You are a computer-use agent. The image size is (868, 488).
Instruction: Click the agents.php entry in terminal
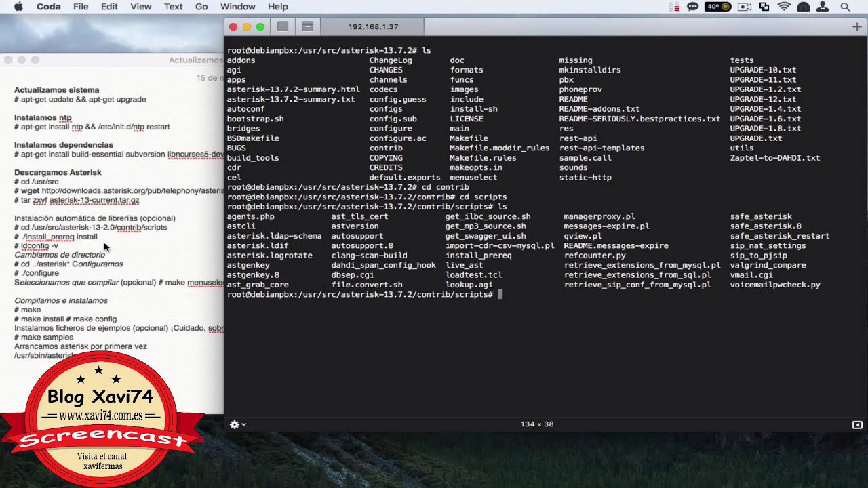[x=251, y=216]
